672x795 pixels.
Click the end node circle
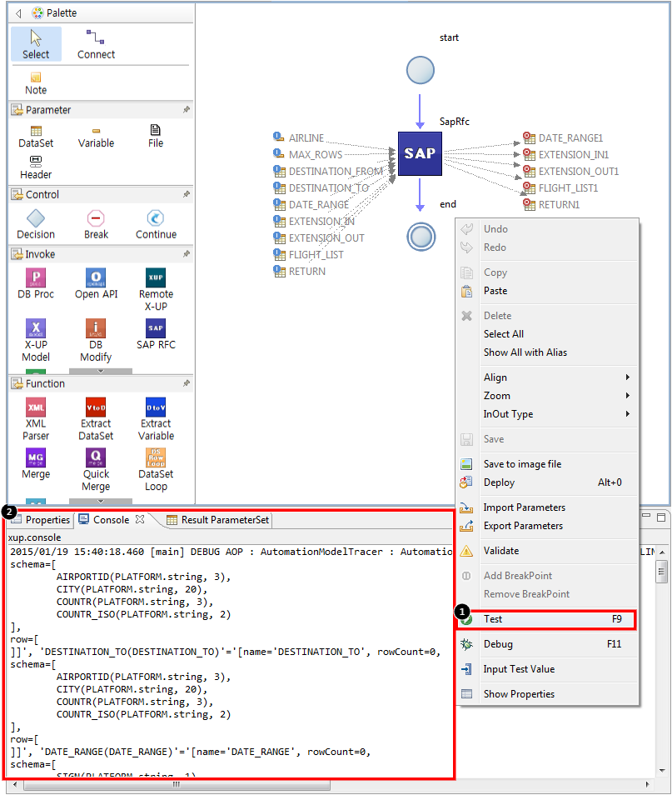click(421, 237)
